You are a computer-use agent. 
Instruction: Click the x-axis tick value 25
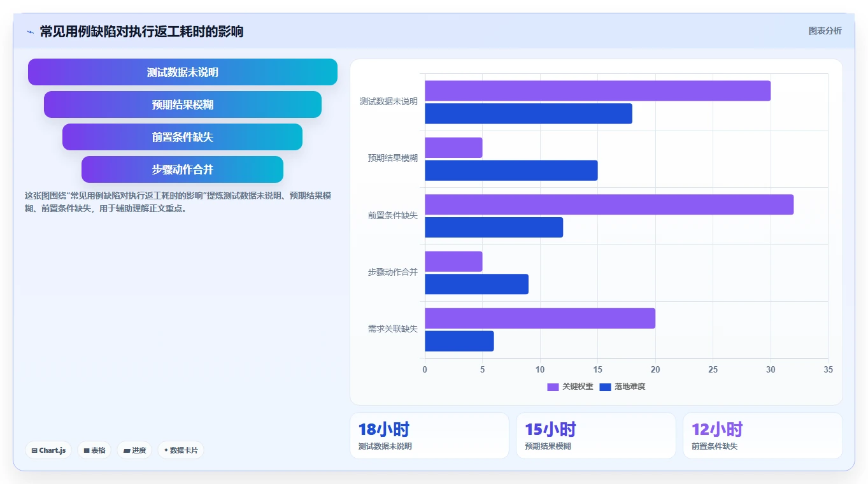click(x=713, y=369)
